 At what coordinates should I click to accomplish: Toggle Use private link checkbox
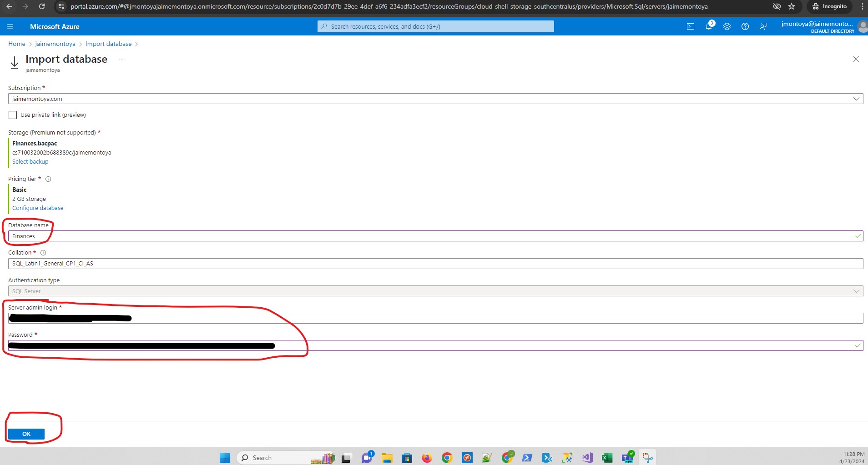pos(13,115)
